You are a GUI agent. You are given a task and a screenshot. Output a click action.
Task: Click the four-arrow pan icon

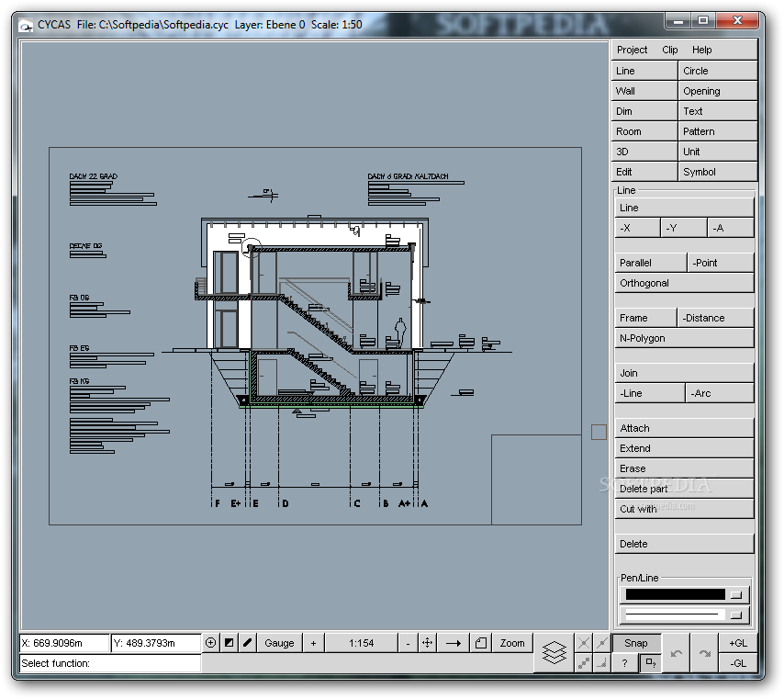pos(428,643)
